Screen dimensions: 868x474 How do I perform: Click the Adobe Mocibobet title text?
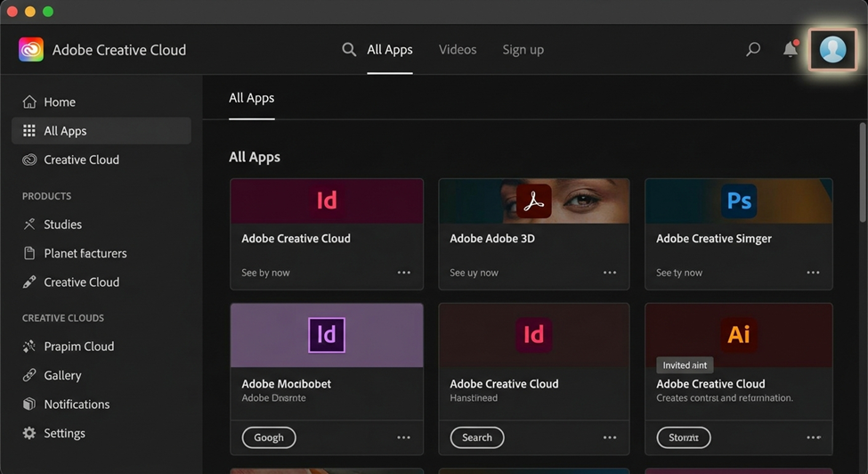pyautogui.click(x=286, y=384)
